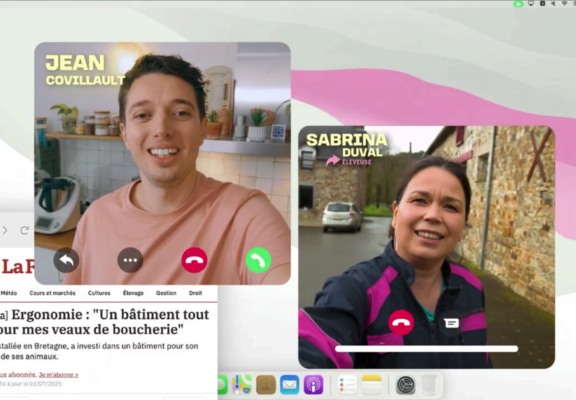Open System Settings in the dock

coord(406,385)
